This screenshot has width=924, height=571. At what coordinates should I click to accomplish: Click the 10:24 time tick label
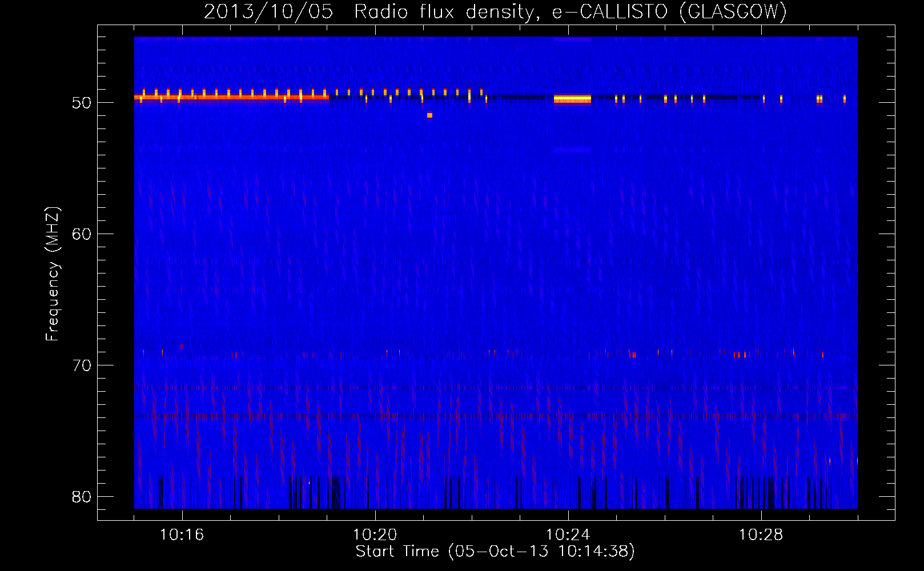(568, 535)
